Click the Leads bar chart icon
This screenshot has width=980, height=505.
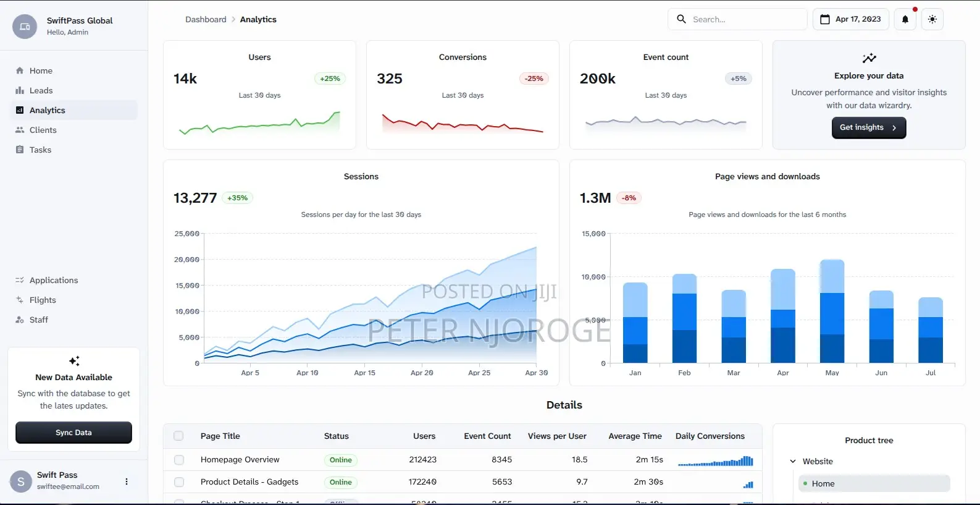click(x=20, y=90)
